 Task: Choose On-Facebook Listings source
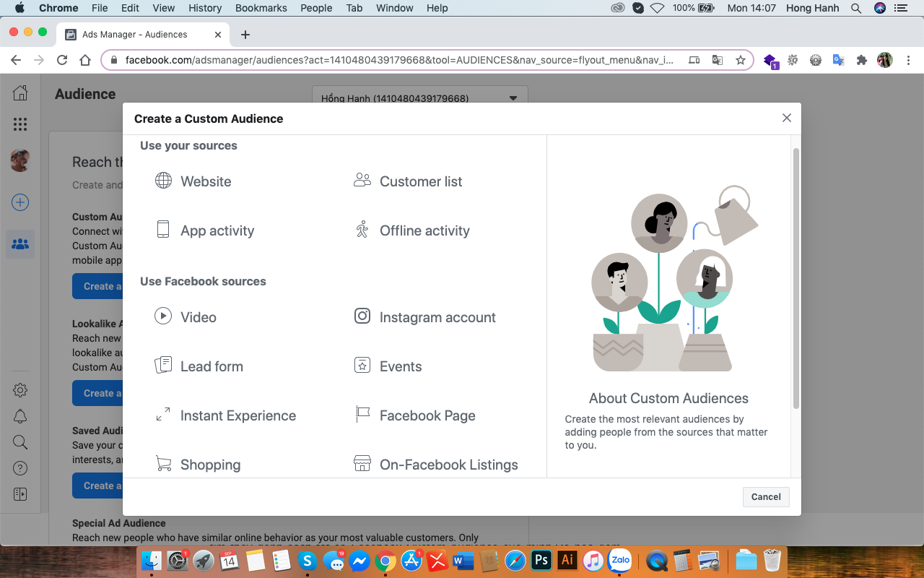tap(436, 465)
